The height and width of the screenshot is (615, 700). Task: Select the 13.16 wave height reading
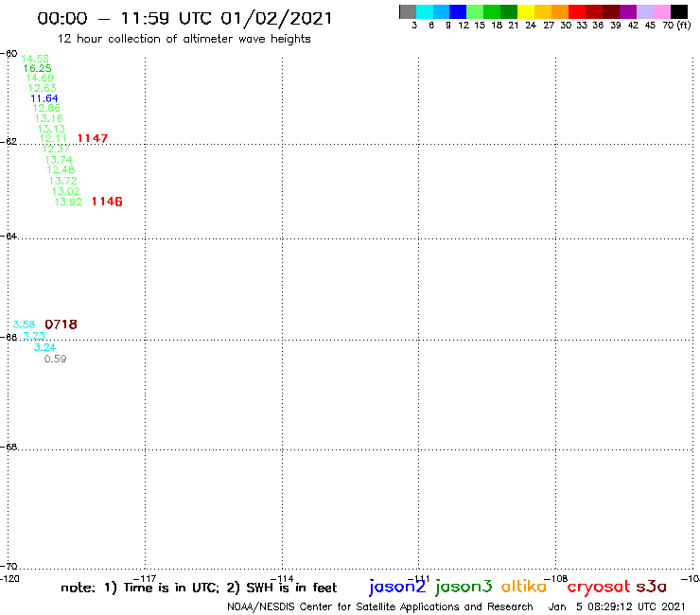49,118
